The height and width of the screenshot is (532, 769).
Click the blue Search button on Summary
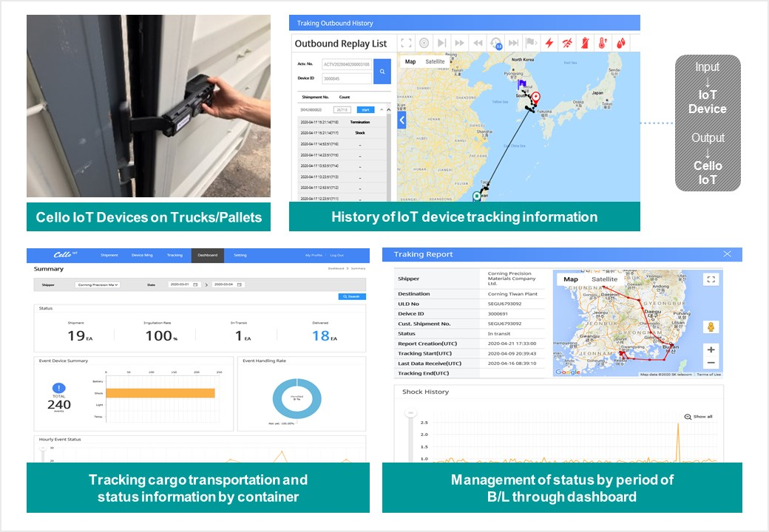(x=352, y=296)
